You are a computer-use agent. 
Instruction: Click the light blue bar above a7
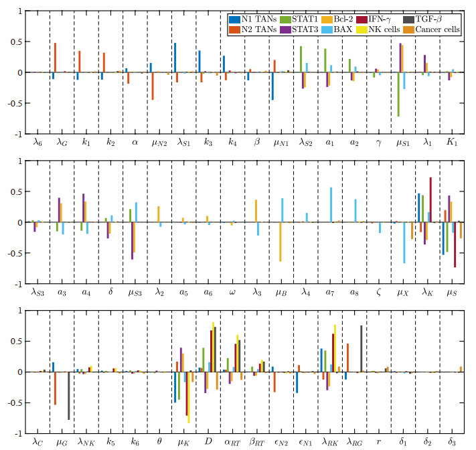tap(349, 205)
